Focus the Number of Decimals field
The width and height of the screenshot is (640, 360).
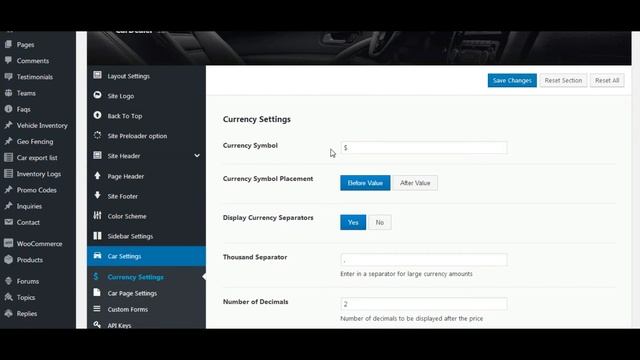(x=424, y=304)
